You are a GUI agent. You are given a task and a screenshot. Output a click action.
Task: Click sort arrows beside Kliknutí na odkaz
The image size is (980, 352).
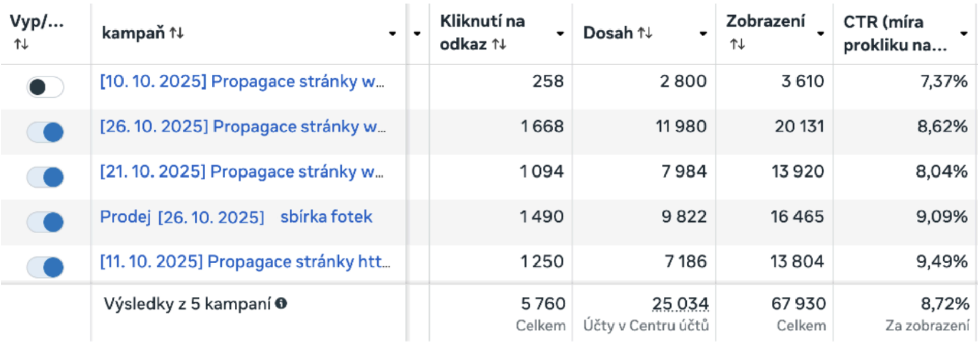point(499,45)
